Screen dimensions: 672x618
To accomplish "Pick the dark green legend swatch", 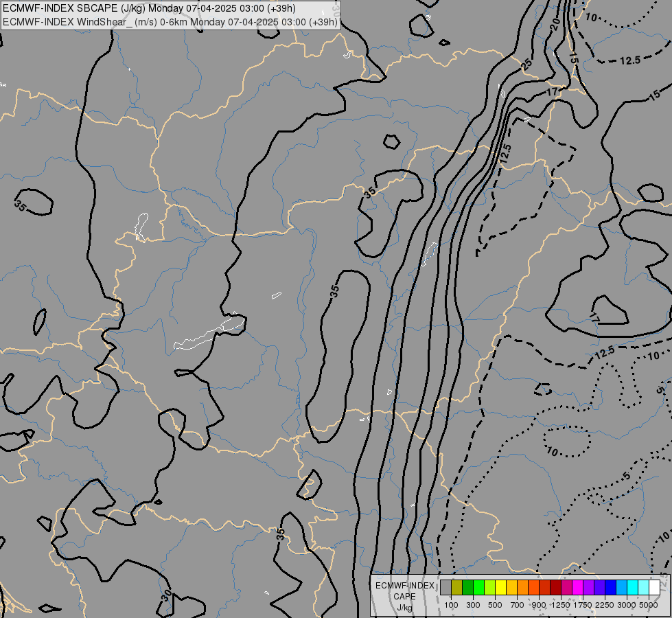I will coord(467,587).
